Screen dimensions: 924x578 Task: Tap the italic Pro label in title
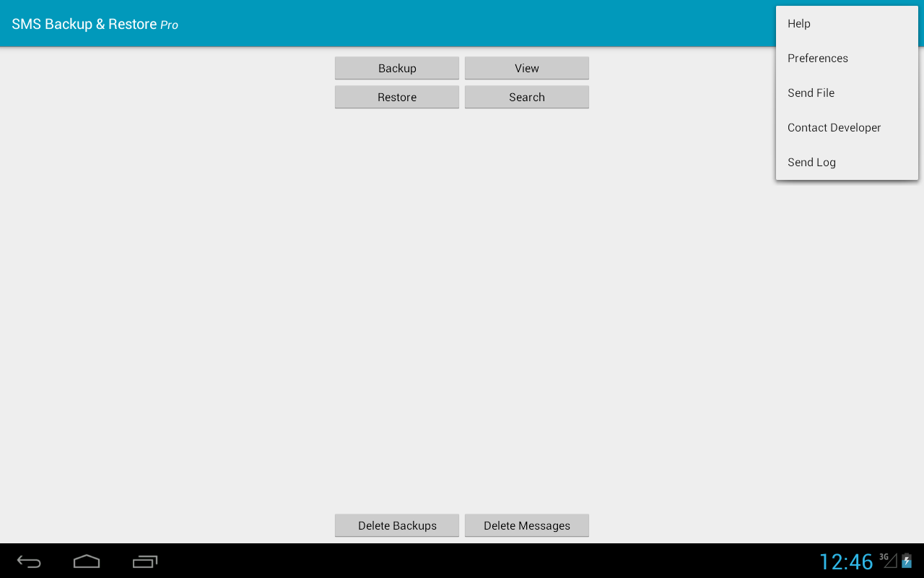coord(169,25)
